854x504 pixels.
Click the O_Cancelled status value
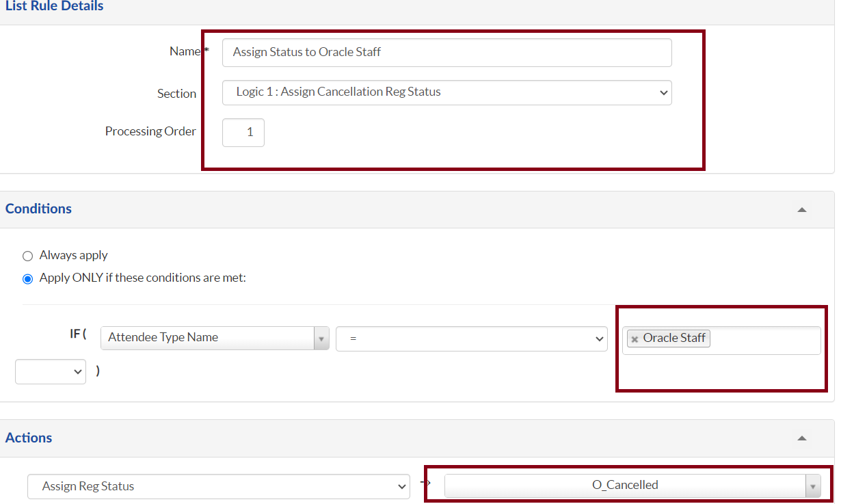click(625, 486)
